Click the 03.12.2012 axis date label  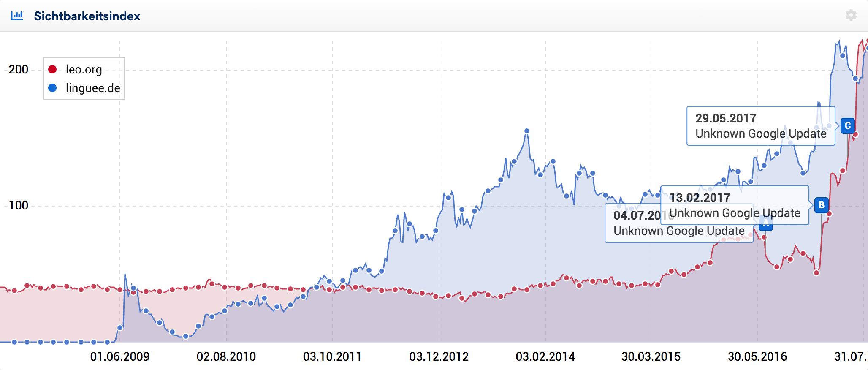pos(439,356)
